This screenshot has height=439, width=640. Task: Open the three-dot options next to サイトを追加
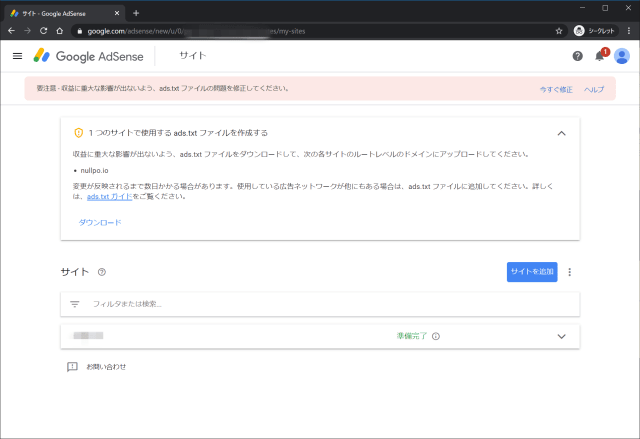click(570, 272)
